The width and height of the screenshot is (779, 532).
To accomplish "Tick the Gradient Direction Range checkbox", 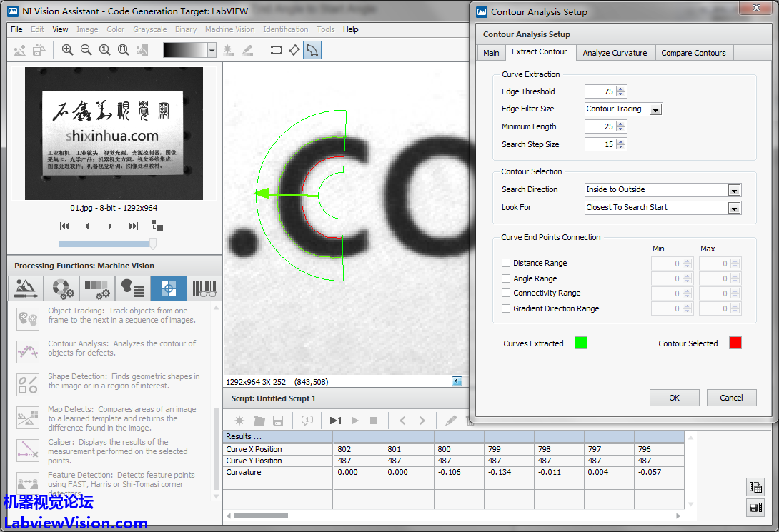I will tap(506, 308).
